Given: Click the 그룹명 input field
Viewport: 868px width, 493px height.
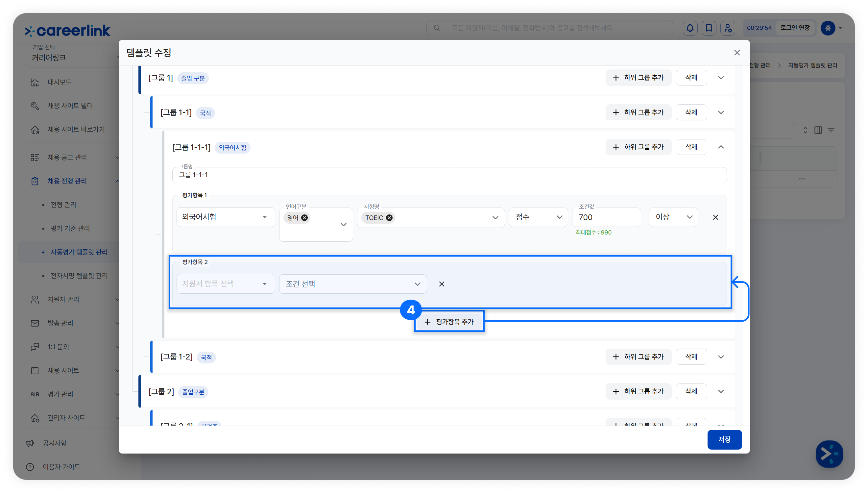Looking at the screenshot, I should (x=449, y=175).
